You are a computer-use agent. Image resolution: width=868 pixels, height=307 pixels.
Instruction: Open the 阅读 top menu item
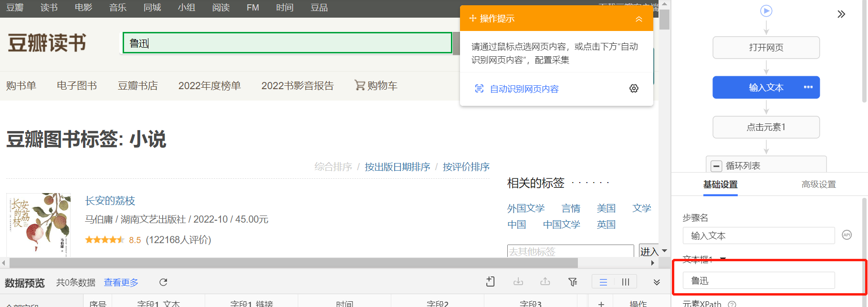pos(221,8)
